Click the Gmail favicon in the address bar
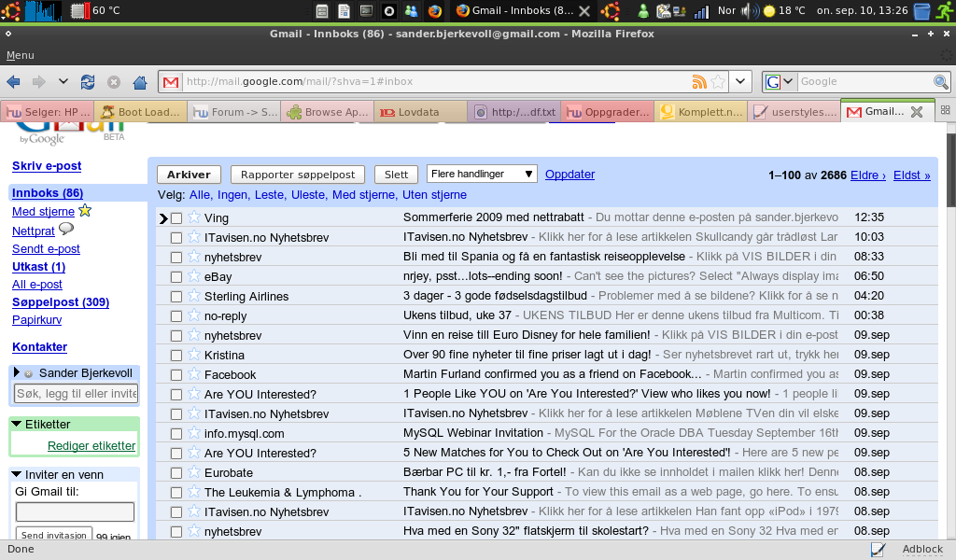 [x=171, y=81]
